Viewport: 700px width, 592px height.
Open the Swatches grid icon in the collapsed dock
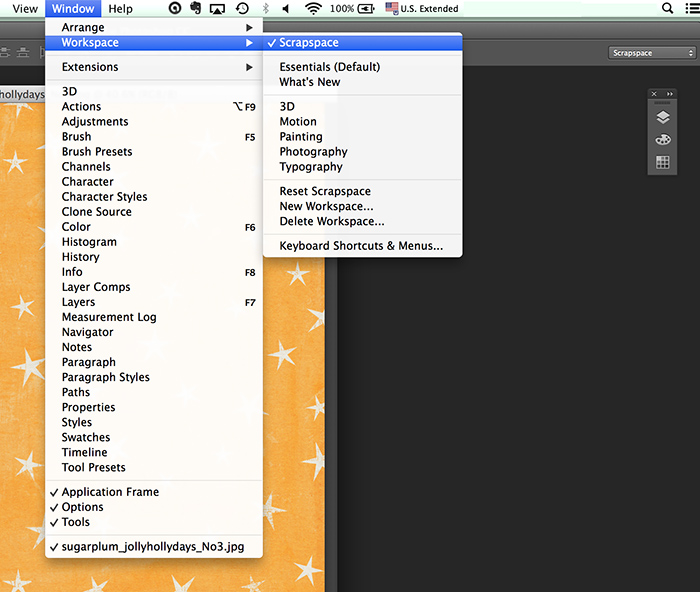(x=663, y=162)
